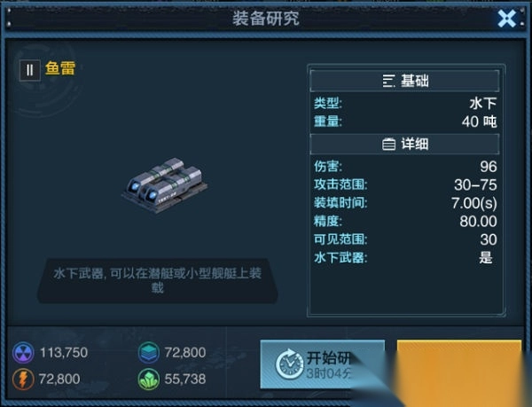This screenshot has width=532, height=407.
Task: Tap the orange lightning energy icon
Action: (23, 379)
